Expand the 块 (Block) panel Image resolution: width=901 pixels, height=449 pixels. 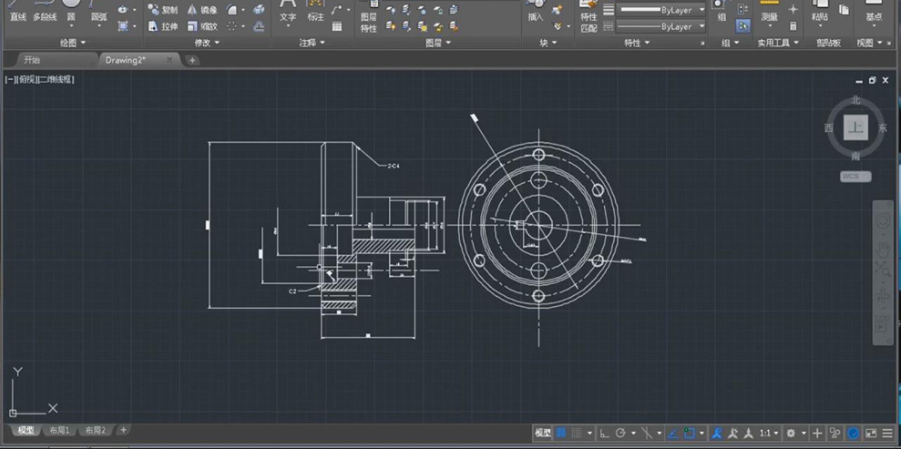(548, 43)
